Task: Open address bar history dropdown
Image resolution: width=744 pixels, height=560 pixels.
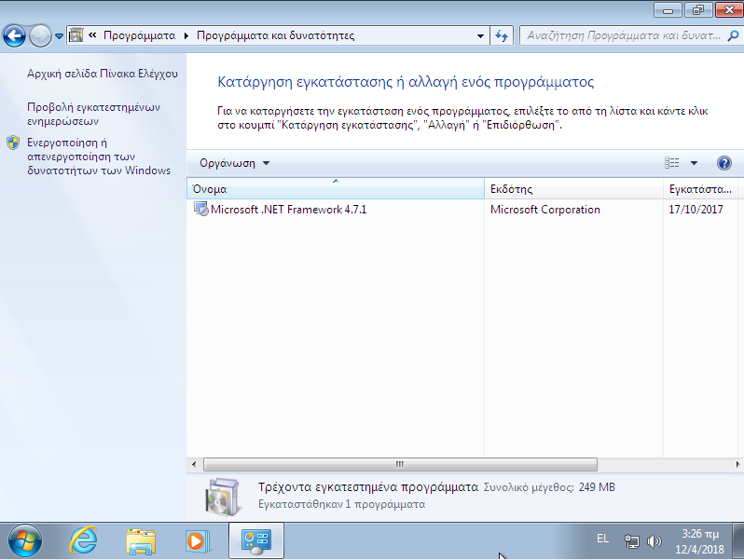Action: 480,35
